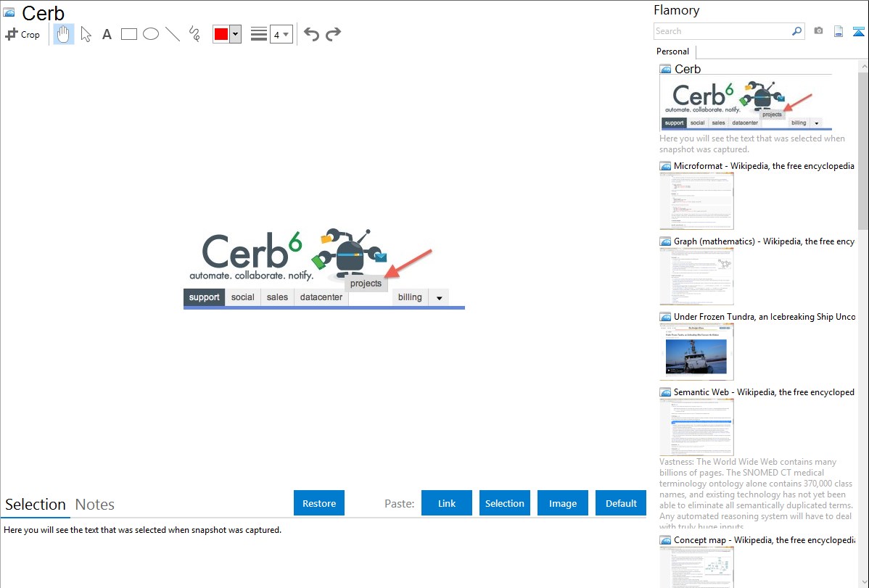Click the support tab in the snapshot

coord(204,297)
